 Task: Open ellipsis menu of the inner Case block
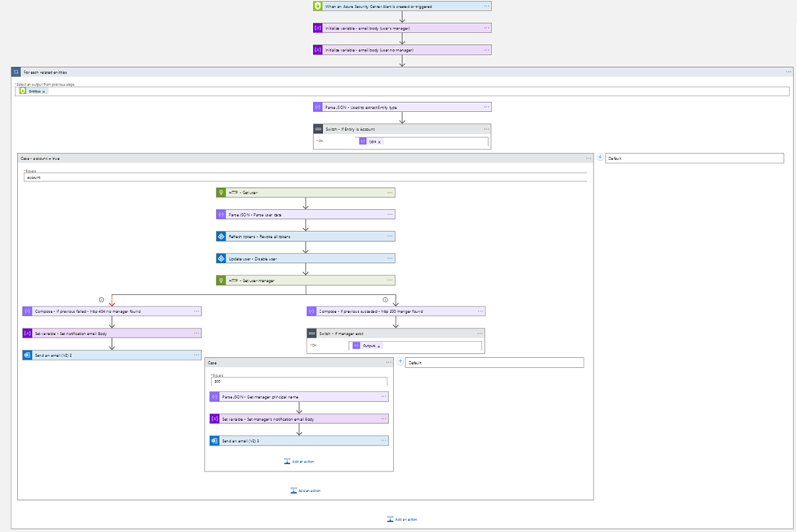pos(388,362)
